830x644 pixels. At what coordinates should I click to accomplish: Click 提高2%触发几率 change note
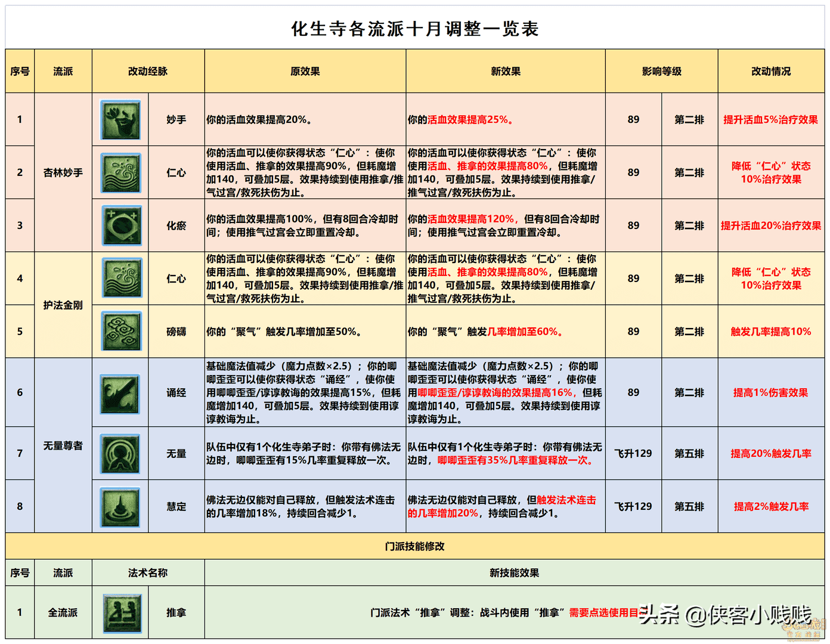tap(771, 506)
